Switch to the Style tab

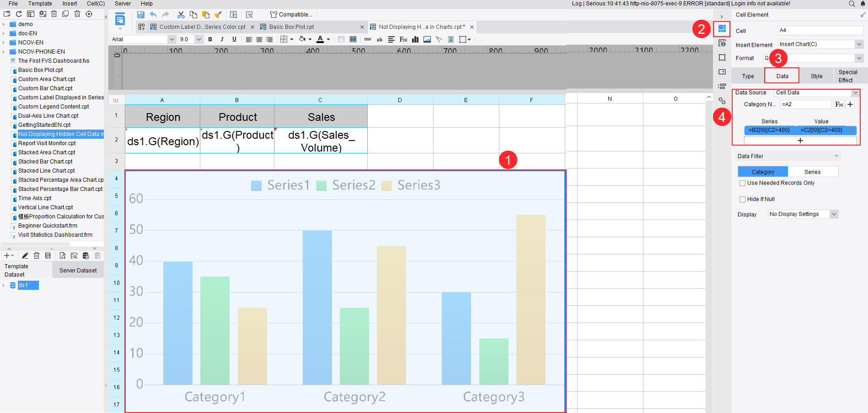(817, 76)
